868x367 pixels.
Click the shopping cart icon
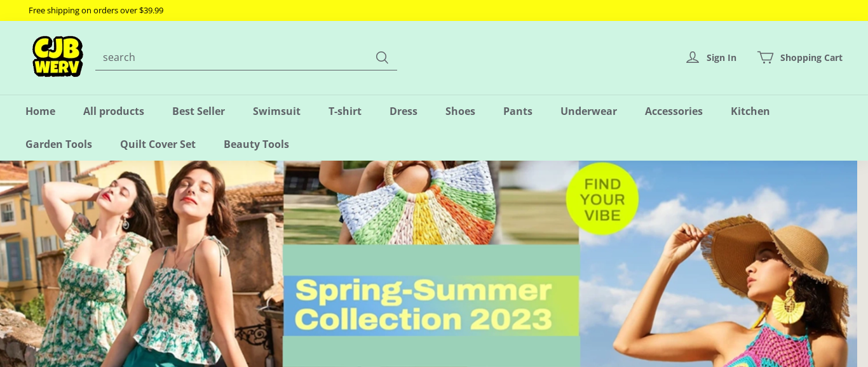765,57
